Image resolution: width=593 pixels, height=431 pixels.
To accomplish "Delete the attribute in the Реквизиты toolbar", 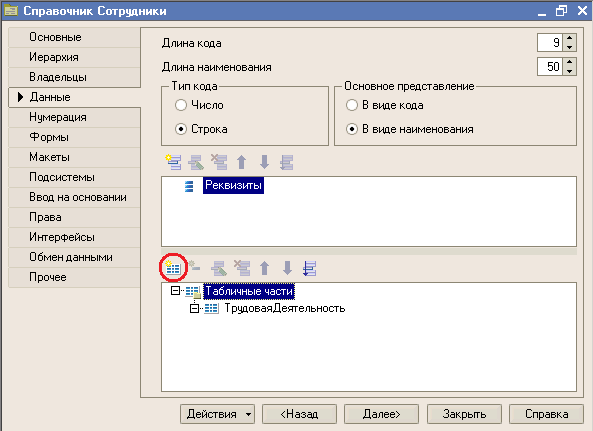I will [x=219, y=162].
